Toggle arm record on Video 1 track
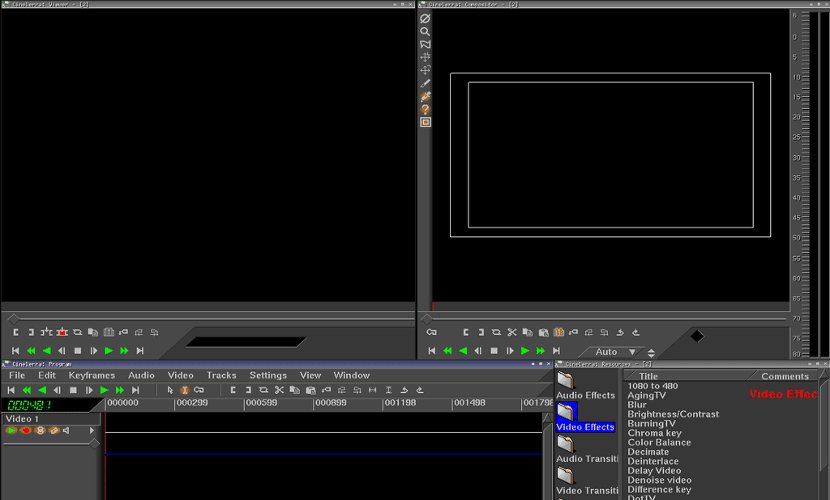The width and height of the screenshot is (830, 500). pyautogui.click(x=26, y=431)
